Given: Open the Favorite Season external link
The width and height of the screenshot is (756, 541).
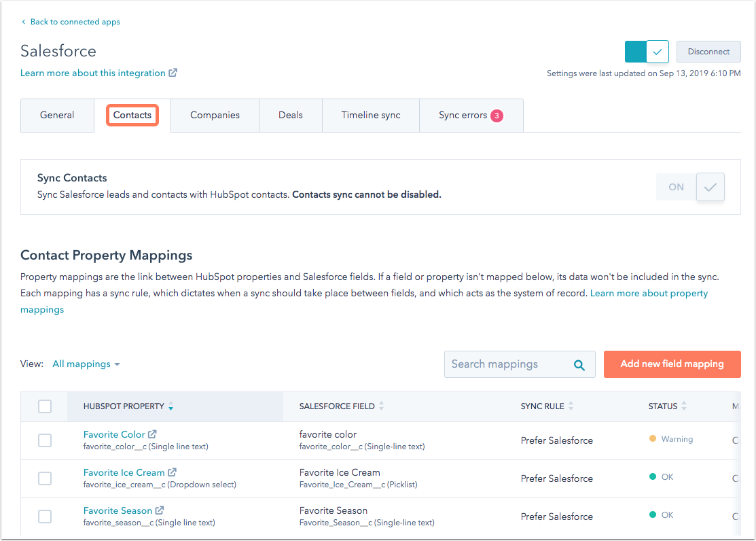Looking at the screenshot, I should point(160,509).
